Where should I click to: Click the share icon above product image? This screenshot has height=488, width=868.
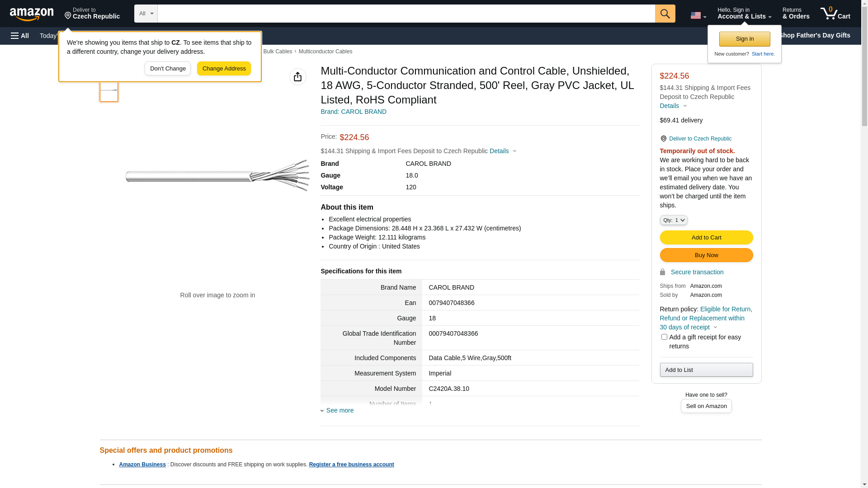[297, 77]
